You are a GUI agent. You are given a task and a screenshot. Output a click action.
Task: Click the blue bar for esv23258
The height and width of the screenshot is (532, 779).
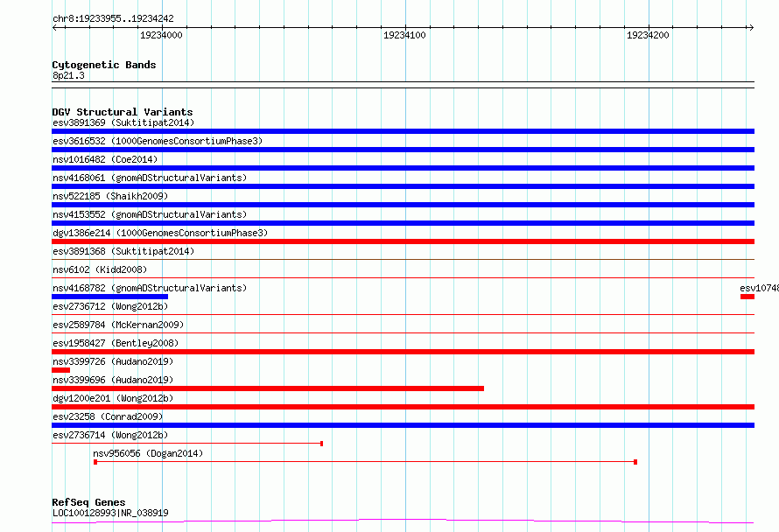403,425
